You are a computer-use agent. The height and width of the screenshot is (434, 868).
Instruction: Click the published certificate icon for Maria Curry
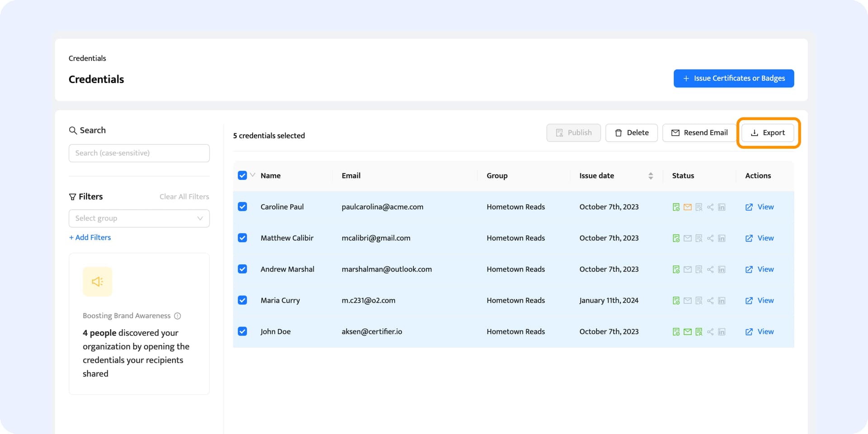pyautogui.click(x=676, y=301)
